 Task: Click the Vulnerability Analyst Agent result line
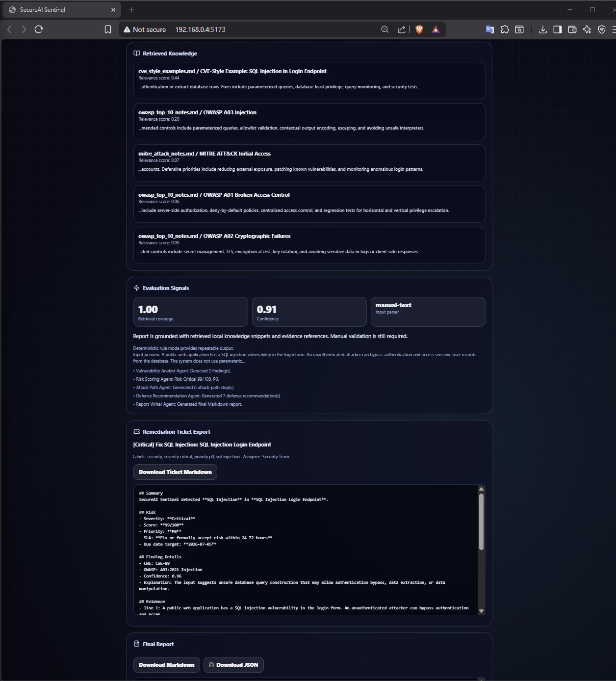point(182,371)
